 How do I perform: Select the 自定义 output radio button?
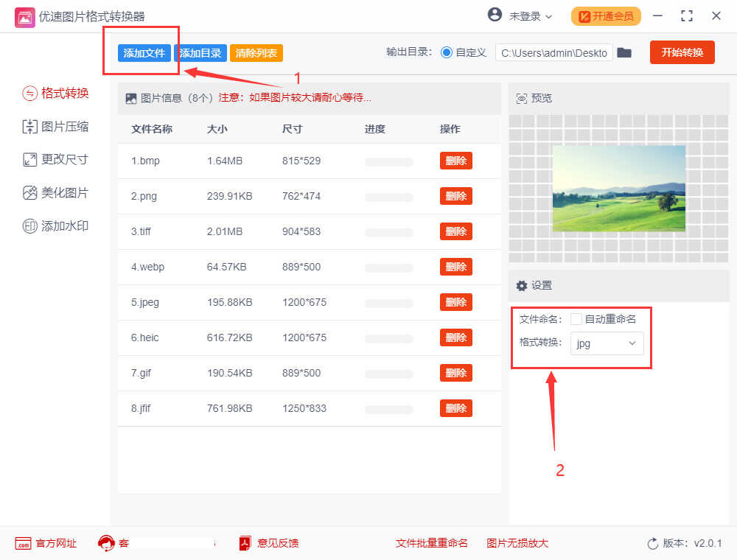[447, 52]
